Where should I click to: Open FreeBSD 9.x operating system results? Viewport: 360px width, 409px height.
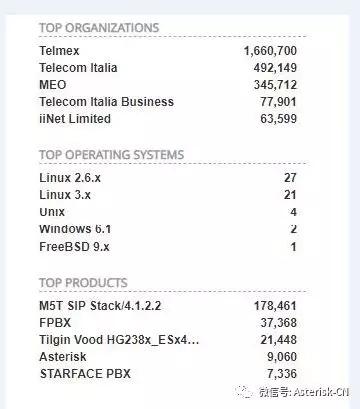(74, 247)
